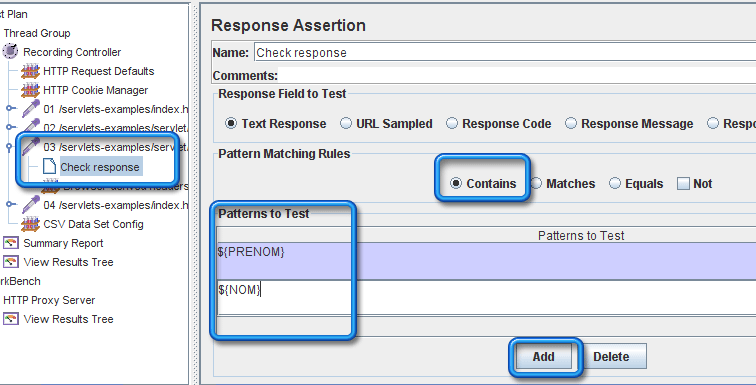The height and width of the screenshot is (385, 756).
Task: Click sampler icon for 02 /servlets-examples/servlet
Action: tap(30, 128)
